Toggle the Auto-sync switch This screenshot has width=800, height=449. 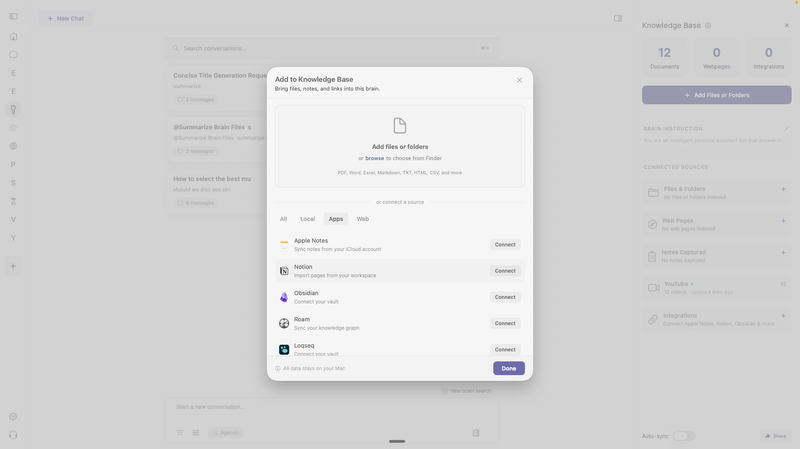click(x=684, y=436)
